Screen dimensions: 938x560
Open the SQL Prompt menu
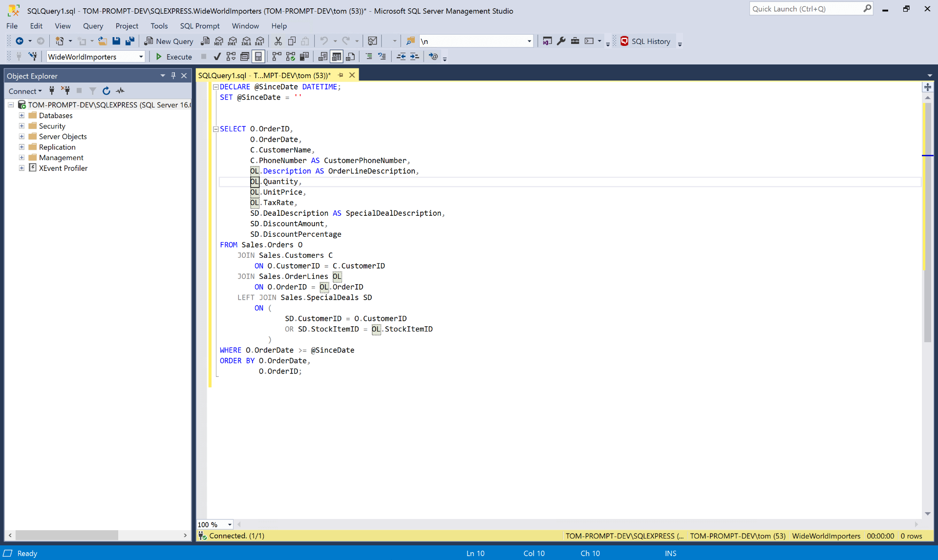click(200, 26)
